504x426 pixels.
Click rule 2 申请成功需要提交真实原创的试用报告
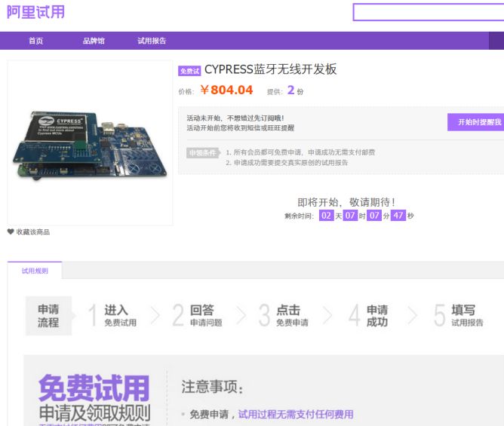[x=287, y=163]
